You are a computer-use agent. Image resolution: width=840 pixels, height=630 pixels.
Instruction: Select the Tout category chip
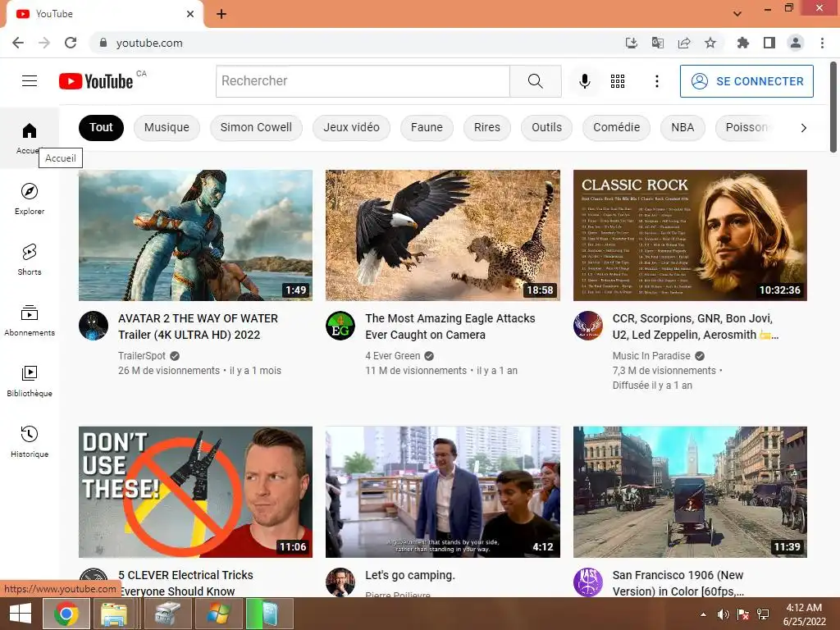pos(101,127)
